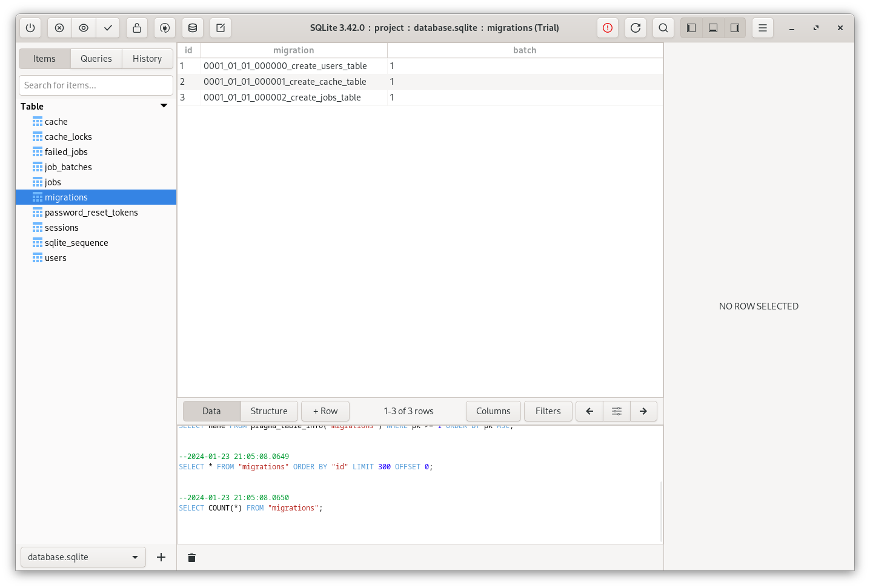The image size is (870, 588).
Task: Select cell 0001_01_01_000002_create_jobs_table
Action: (x=294, y=97)
